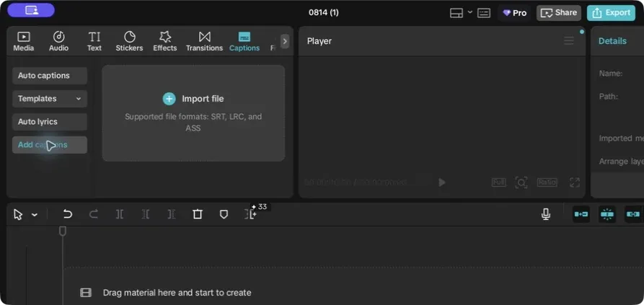Expand the selection tool dropdown arrow
644x305 pixels.
click(x=35, y=215)
